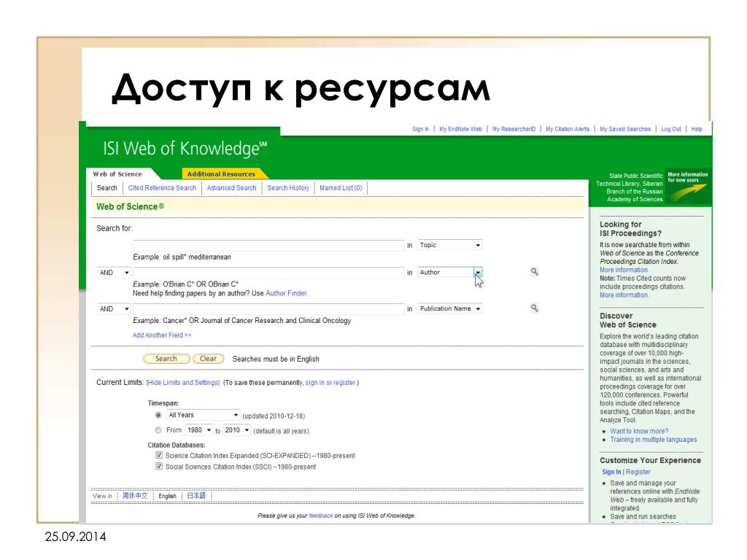The height and width of the screenshot is (560, 747).
Task: Switch view language to Japanese
Action: click(x=196, y=496)
